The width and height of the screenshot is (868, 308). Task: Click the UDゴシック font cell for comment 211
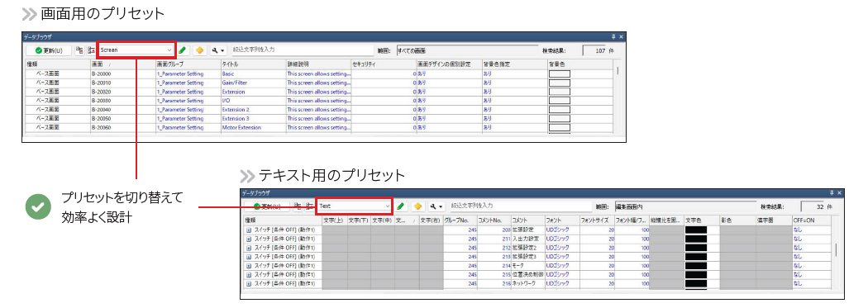[562, 239]
